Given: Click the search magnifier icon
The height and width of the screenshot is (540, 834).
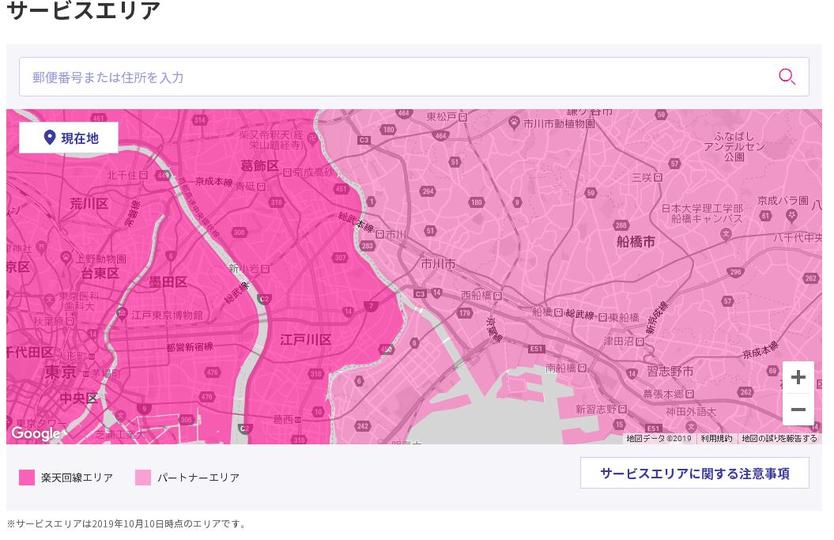Looking at the screenshot, I should pyautogui.click(x=787, y=77).
